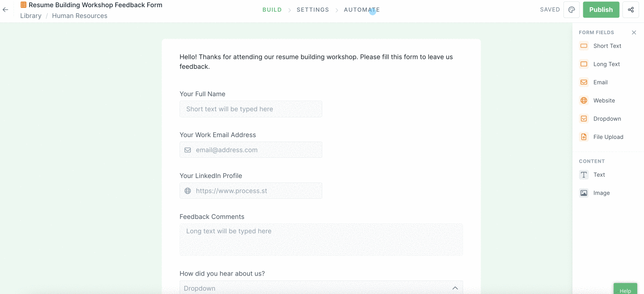Close the FORM FIELDS panel

point(634,32)
